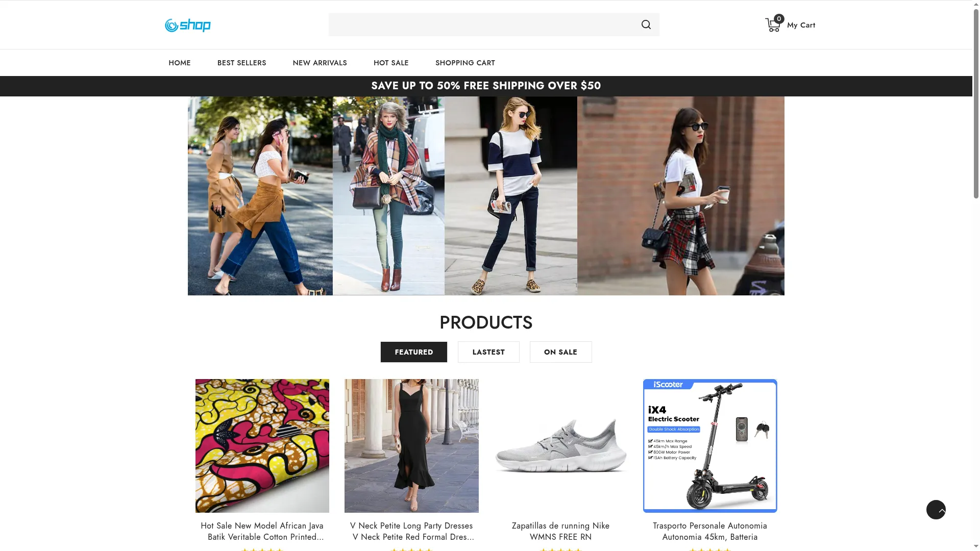Open iX4 Electric Scooter thumbnail

click(x=710, y=446)
